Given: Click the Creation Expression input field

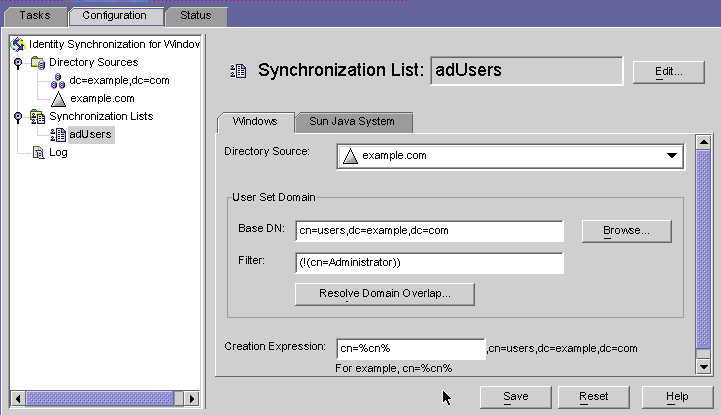Looking at the screenshot, I should click(411, 349).
